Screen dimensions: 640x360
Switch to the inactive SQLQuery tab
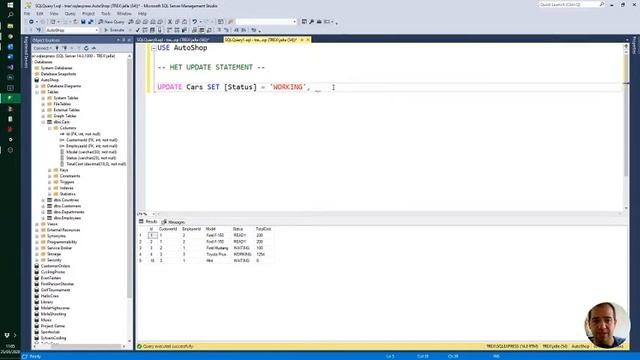[173, 40]
